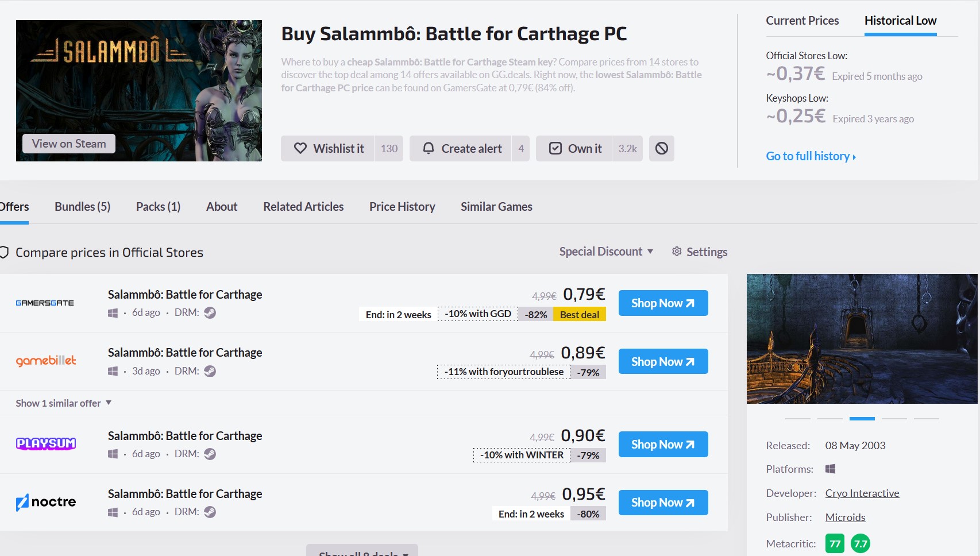
Task: Click the user score 7.7 badge
Action: 861,543
